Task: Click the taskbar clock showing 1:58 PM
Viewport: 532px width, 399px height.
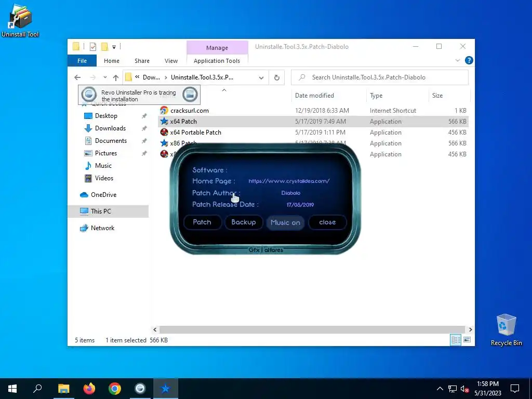Action: coord(487,389)
